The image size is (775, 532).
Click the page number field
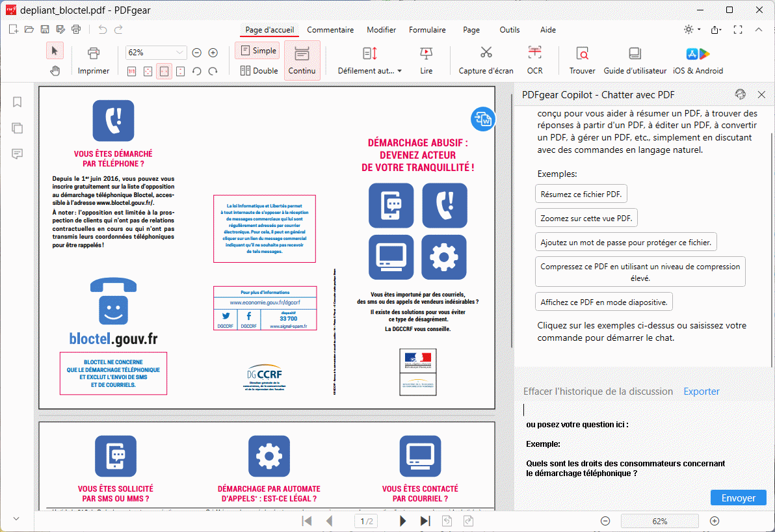[367, 521]
